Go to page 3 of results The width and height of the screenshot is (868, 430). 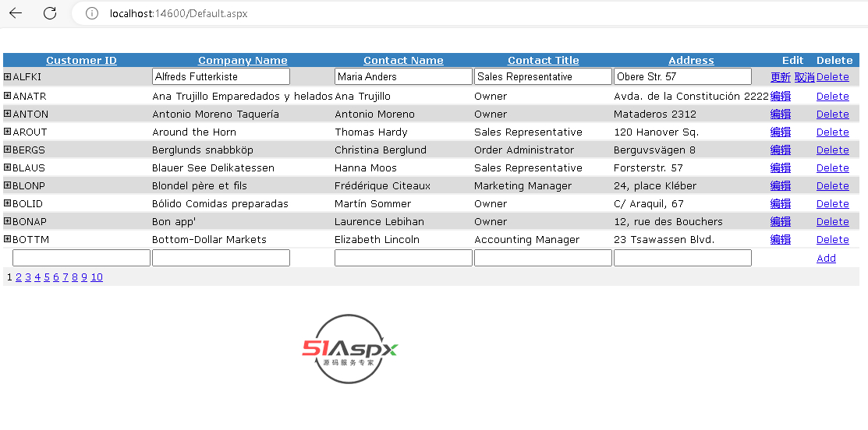28,277
